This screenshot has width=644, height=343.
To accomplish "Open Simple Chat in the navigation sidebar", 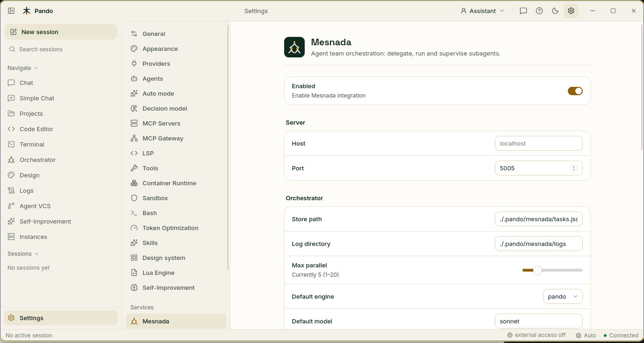I will [x=61, y=98].
